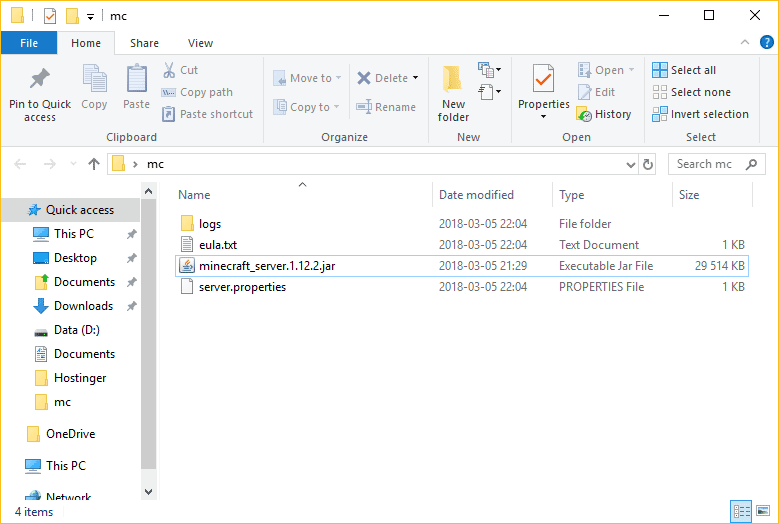The height and width of the screenshot is (524, 779).
Task: Click Select all
Action: click(x=684, y=70)
